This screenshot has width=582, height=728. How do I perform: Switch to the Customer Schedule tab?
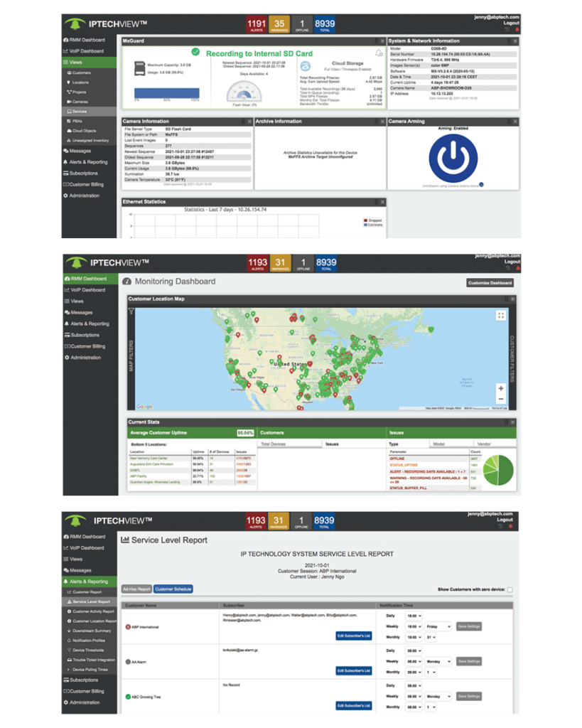pos(173,589)
